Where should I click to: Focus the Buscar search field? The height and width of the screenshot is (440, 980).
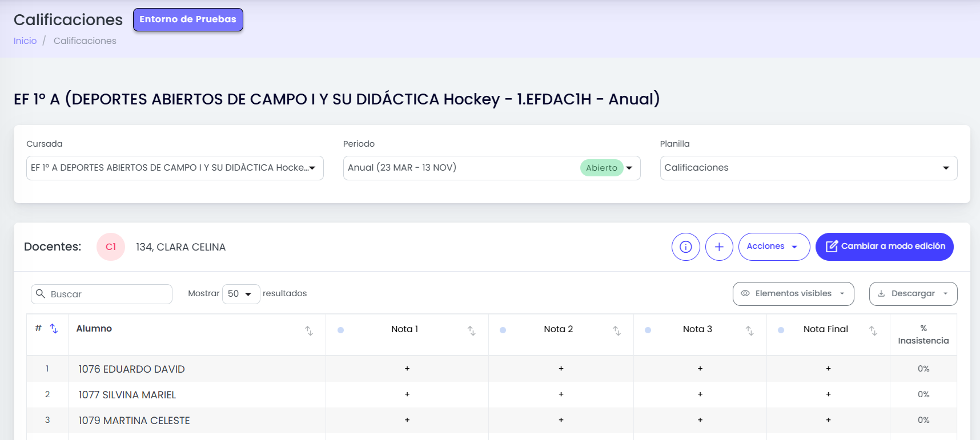point(102,294)
